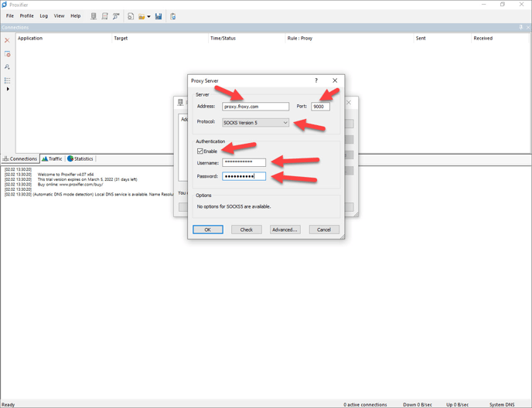Image resolution: width=532 pixels, height=408 pixels.
Task: Click the Open Profile folder icon
Action: pyautogui.click(x=142, y=17)
